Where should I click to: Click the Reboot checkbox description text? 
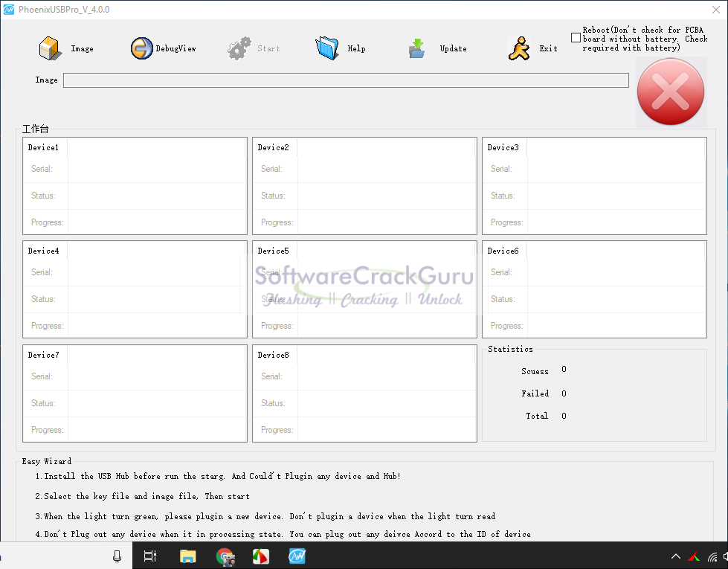point(645,39)
